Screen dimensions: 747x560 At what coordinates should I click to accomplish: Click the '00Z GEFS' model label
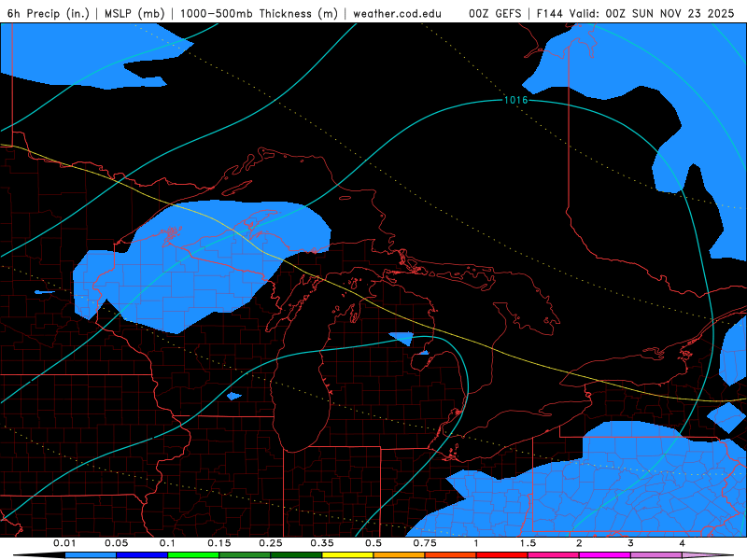(496, 13)
